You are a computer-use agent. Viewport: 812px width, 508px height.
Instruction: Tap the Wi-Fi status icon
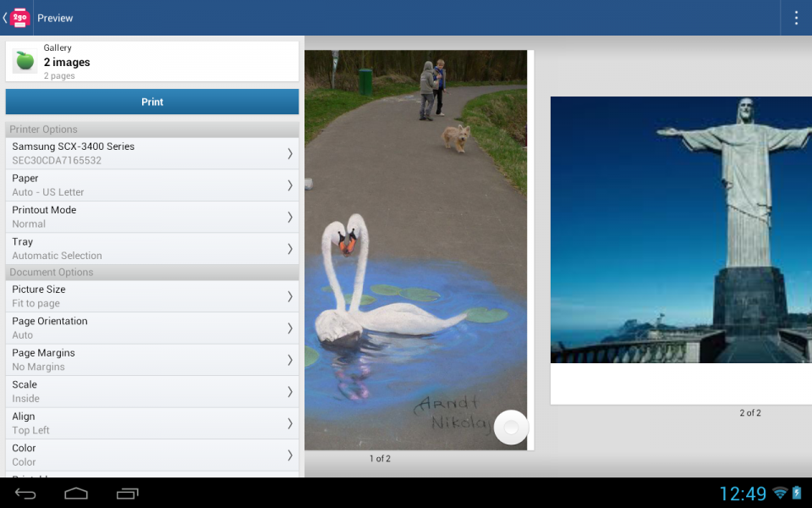(x=780, y=494)
